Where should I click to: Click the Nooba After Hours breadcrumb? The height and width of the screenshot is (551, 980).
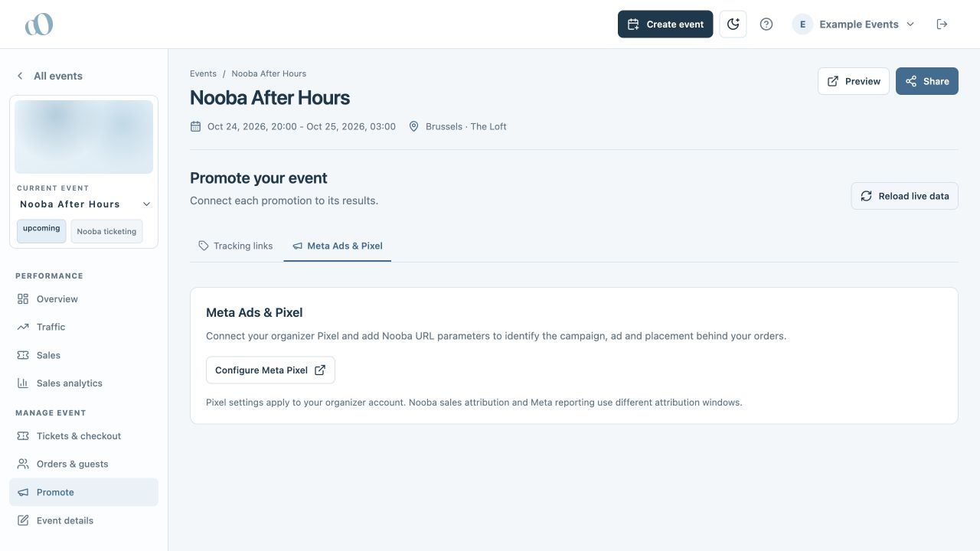pos(269,73)
